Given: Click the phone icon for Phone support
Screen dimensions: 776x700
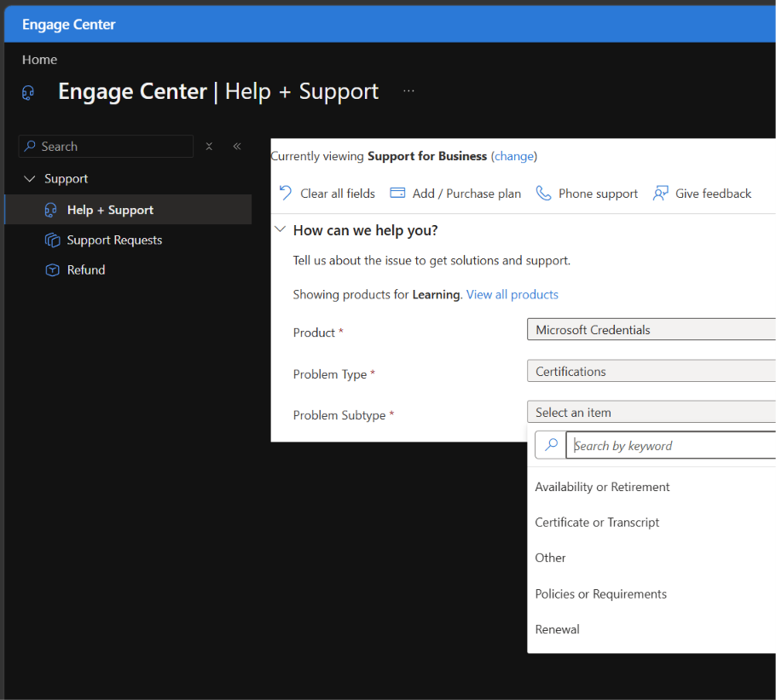Looking at the screenshot, I should [x=543, y=194].
